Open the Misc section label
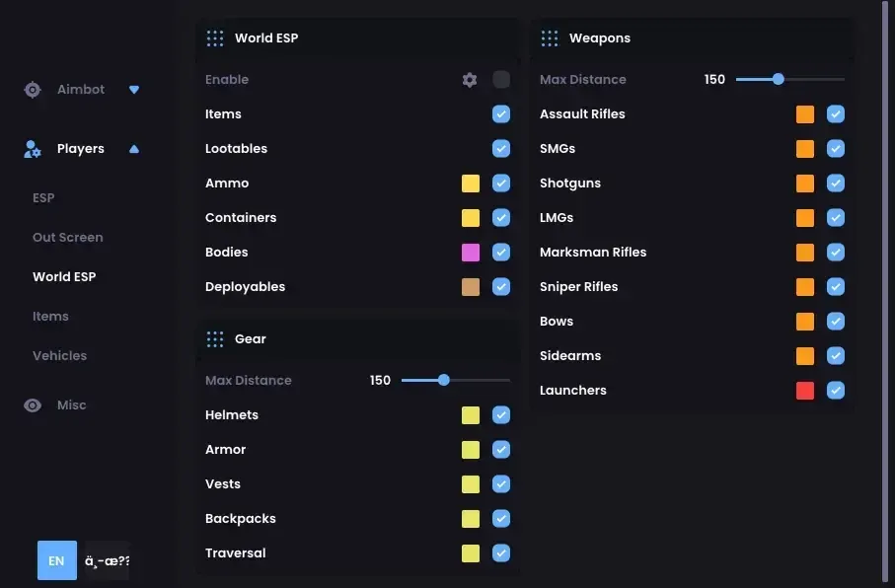Screen dimensions: 895x588 click(72, 405)
